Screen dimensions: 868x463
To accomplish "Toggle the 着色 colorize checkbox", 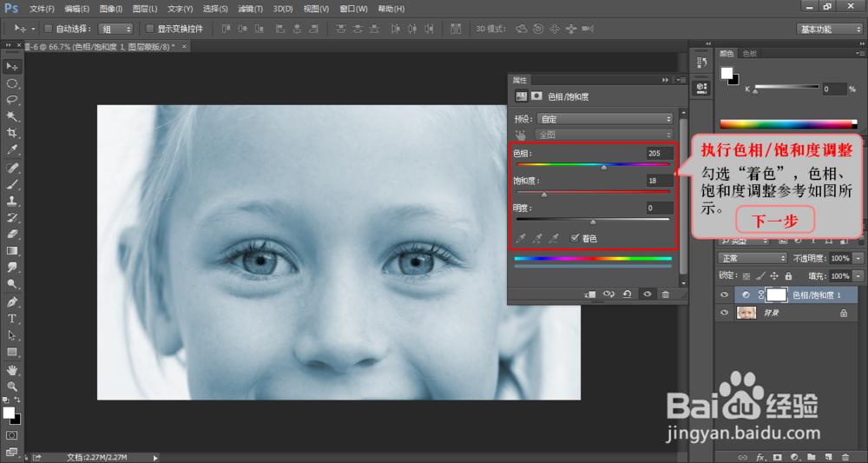I will point(575,238).
